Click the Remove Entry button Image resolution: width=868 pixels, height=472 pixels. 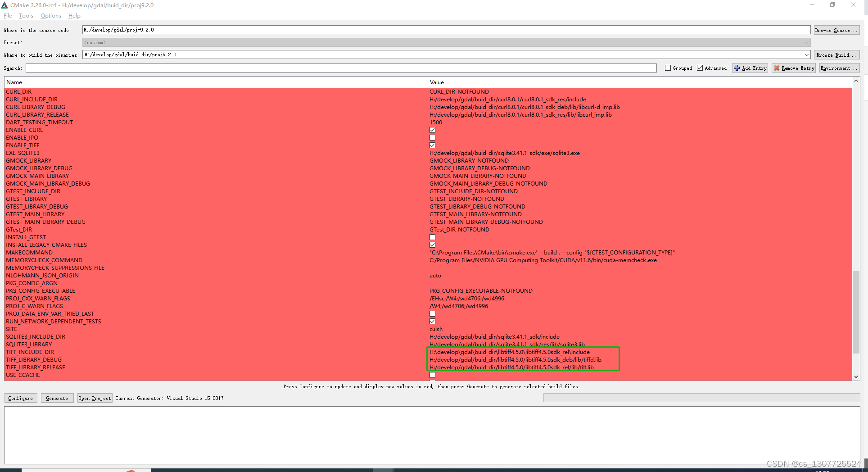coord(794,68)
